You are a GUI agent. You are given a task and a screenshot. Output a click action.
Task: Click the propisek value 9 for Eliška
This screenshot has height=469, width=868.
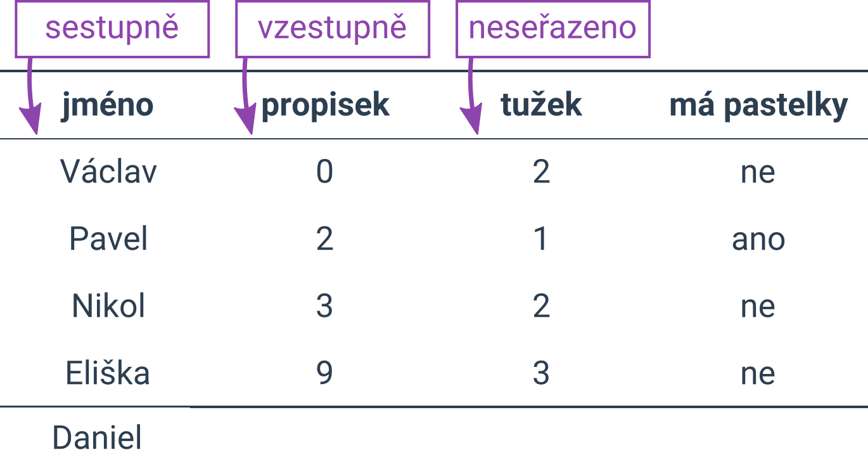(325, 373)
